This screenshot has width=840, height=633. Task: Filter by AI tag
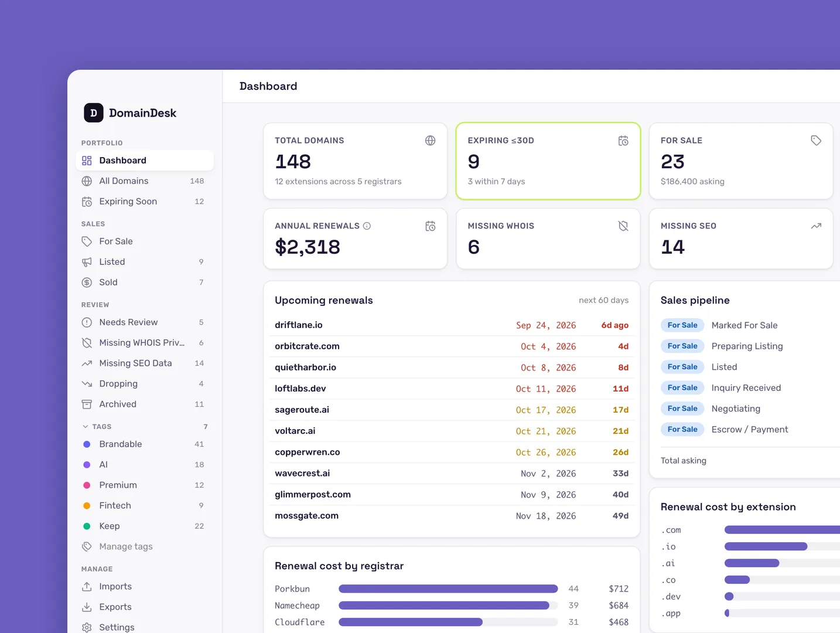pos(145,465)
